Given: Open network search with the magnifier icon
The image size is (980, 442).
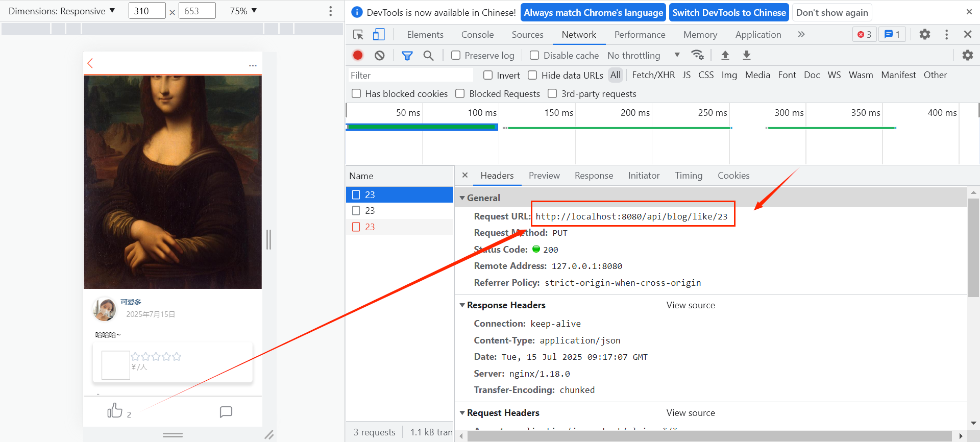Looking at the screenshot, I should point(428,55).
